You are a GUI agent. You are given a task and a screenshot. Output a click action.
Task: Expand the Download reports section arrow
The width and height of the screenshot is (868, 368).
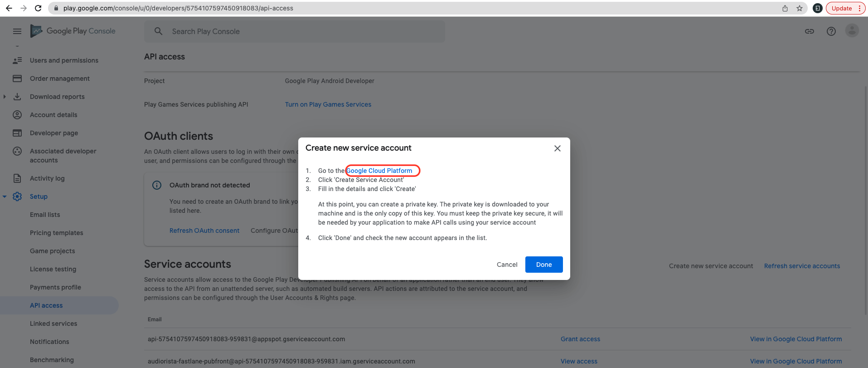5,97
